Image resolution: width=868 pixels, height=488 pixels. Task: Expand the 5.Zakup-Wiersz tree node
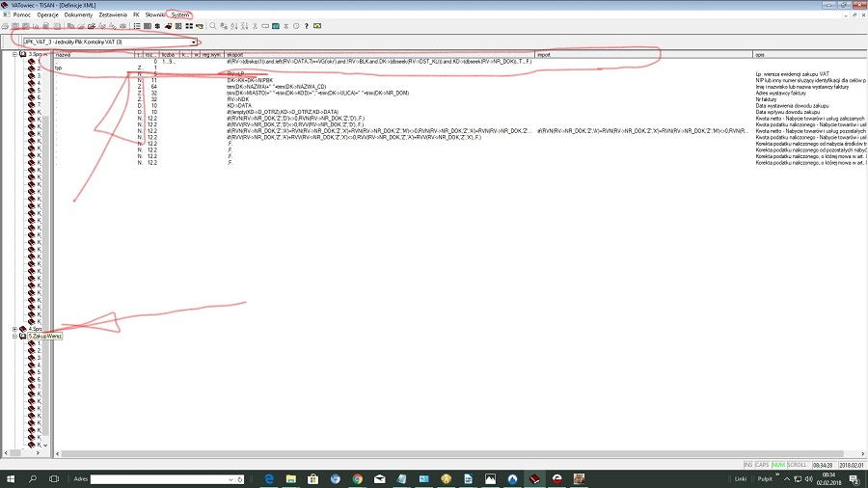[x=14, y=336]
